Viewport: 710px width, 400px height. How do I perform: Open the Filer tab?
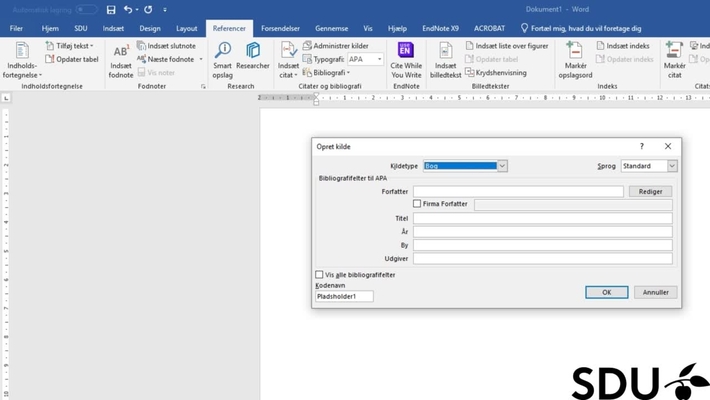(16, 29)
